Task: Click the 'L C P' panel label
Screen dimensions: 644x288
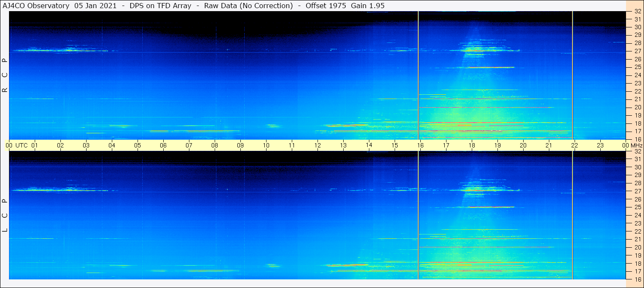Action: (x=5, y=215)
